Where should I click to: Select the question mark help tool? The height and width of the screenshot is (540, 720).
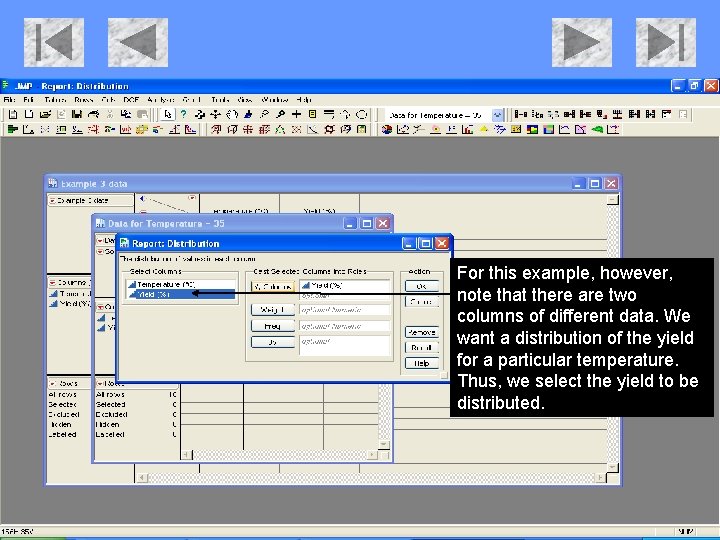(183, 114)
